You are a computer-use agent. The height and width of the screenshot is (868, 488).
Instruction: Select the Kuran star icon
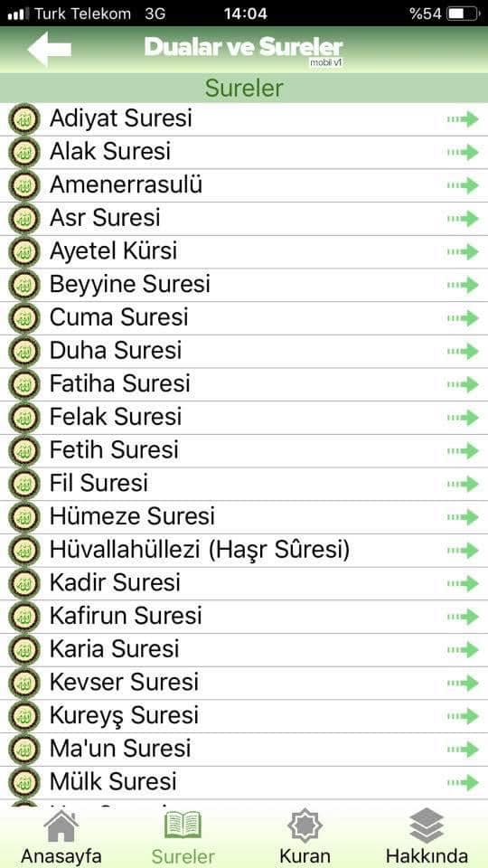[305, 826]
